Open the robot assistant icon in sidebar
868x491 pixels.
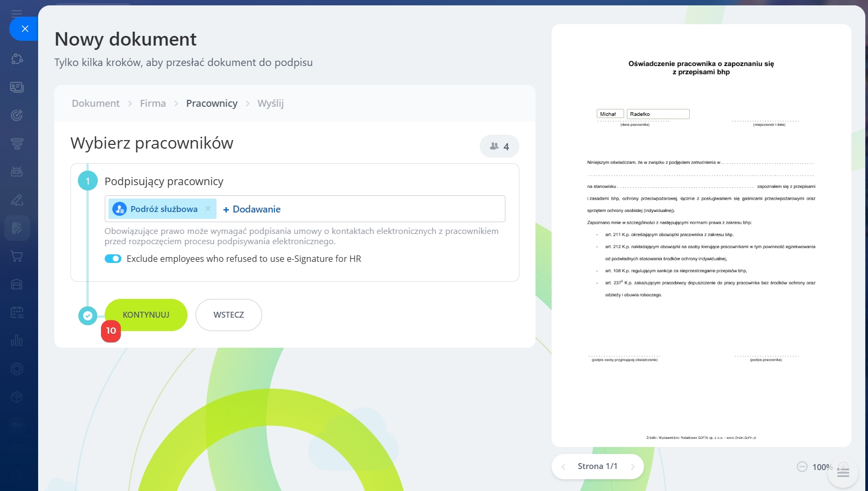coord(17,172)
